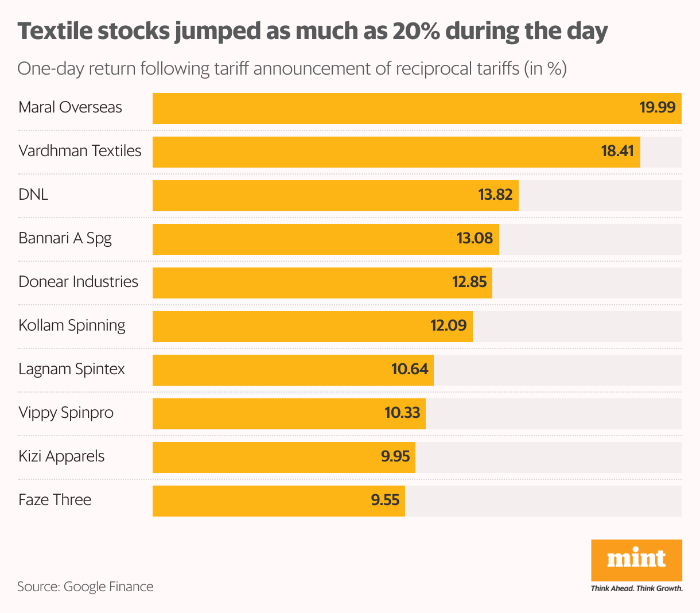The width and height of the screenshot is (700, 613).
Task: Select the Donear Industries label
Action: click(x=78, y=282)
